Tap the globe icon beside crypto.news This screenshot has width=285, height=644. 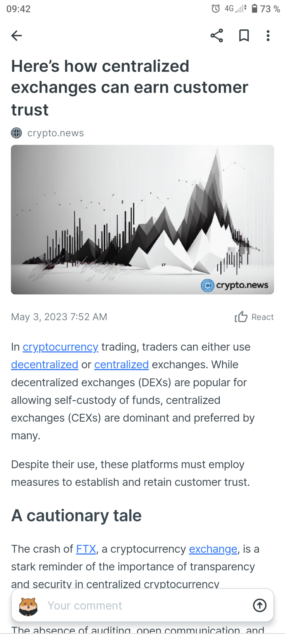(16, 133)
